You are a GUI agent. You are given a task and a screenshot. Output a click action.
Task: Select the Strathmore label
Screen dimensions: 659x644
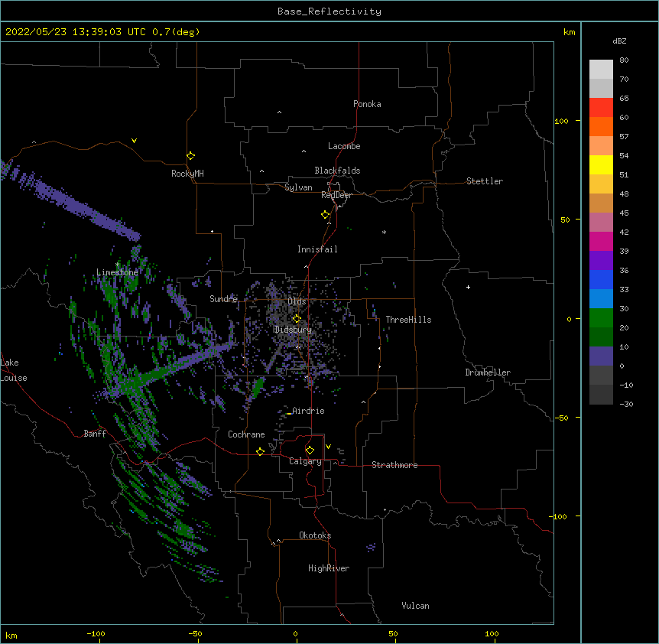394,465
